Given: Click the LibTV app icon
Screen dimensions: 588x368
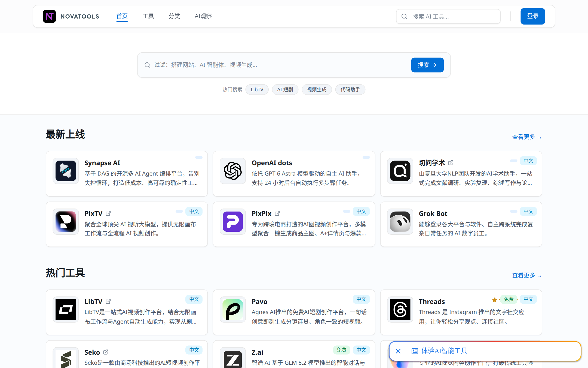Looking at the screenshot, I should pos(66,309).
